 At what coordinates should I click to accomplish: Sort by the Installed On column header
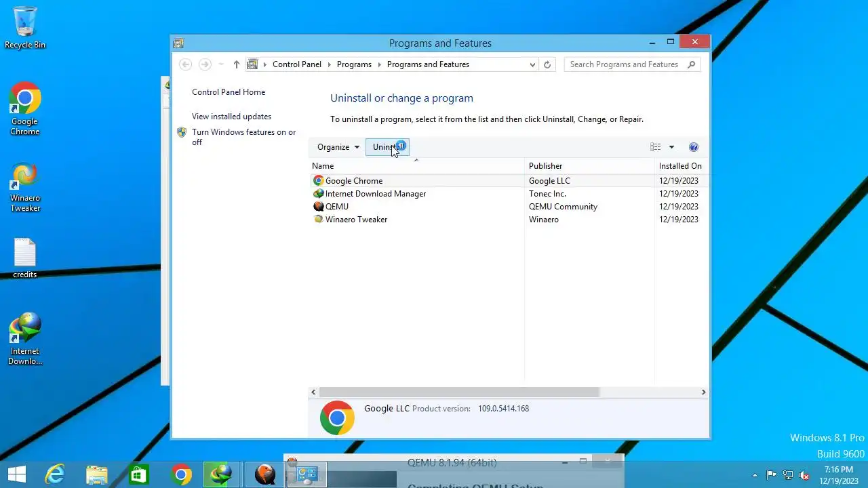[x=680, y=166]
